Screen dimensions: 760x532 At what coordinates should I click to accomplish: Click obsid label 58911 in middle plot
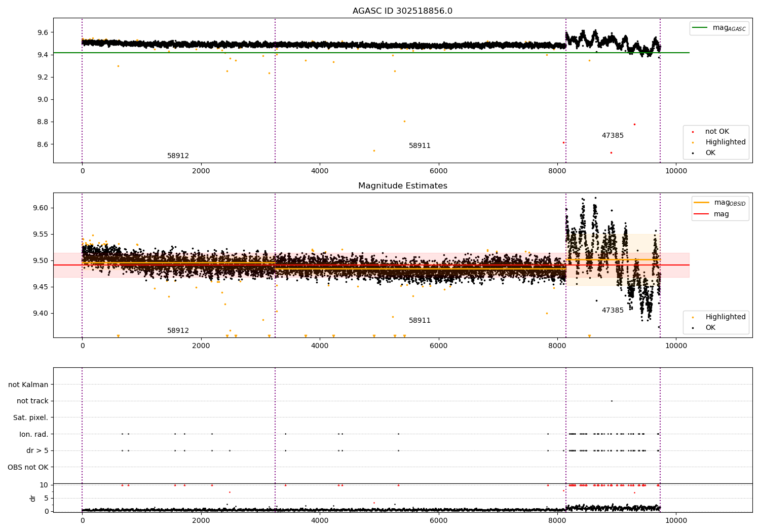[420, 321]
